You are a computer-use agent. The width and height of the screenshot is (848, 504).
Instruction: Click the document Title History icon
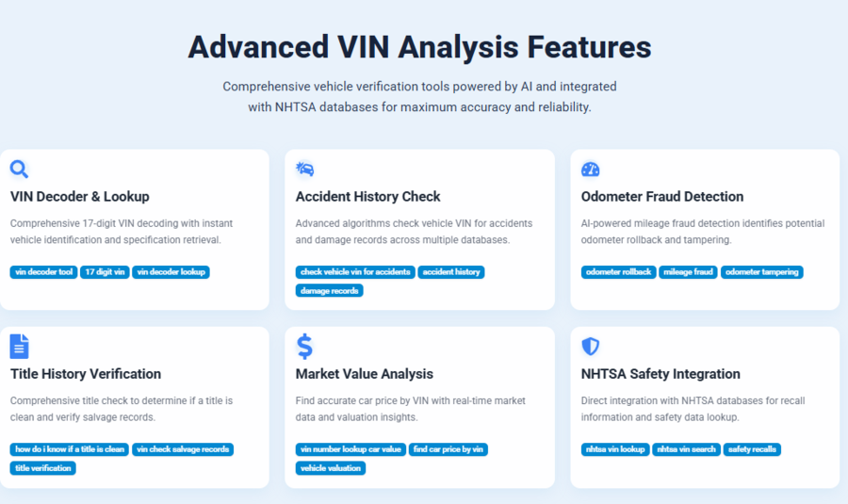tap(19, 346)
